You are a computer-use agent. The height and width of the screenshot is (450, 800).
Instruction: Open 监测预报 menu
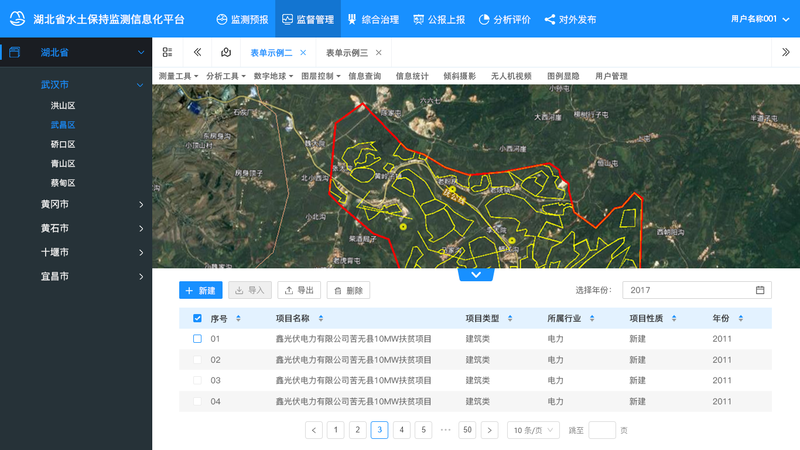click(x=242, y=19)
